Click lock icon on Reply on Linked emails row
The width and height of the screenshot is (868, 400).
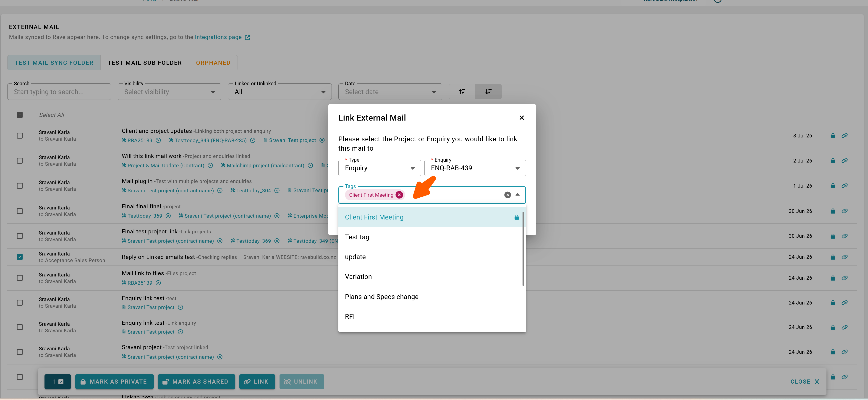click(x=833, y=257)
